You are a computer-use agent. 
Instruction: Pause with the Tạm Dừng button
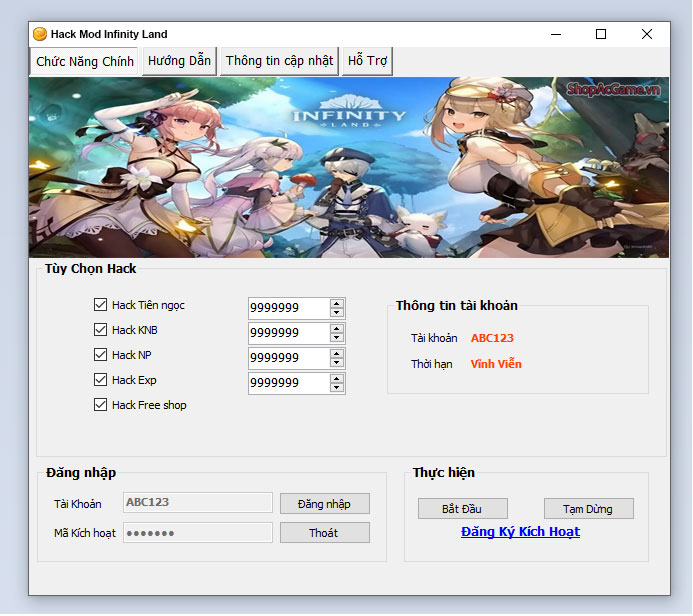pyautogui.click(x=589, y=509)
